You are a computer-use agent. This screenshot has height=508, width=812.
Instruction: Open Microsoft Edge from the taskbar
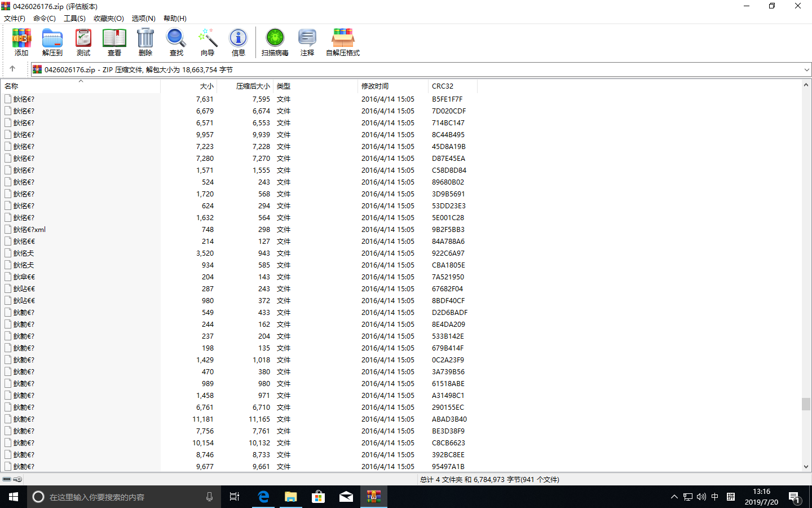(x=263, y=497)
